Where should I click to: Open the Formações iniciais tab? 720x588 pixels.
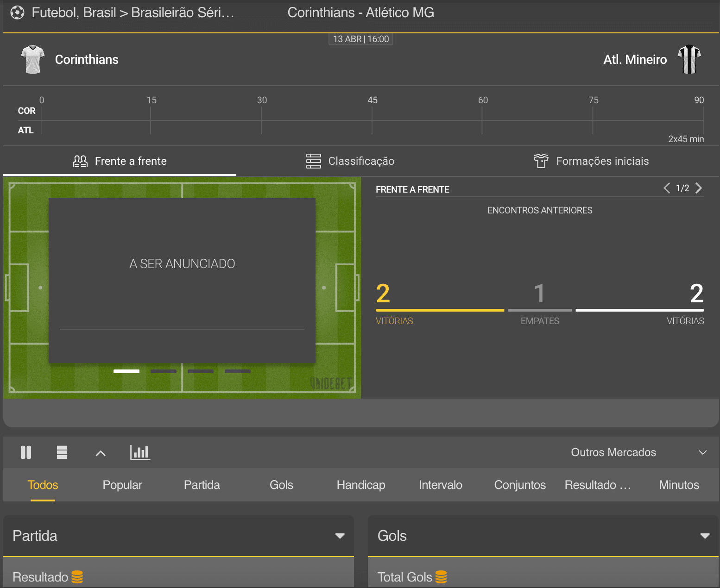coord(591,161)
